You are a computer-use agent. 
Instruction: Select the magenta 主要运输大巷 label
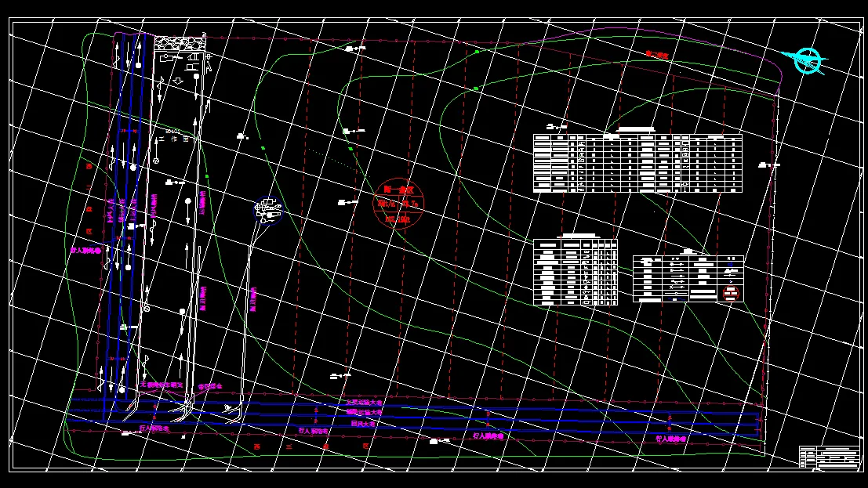365,403
